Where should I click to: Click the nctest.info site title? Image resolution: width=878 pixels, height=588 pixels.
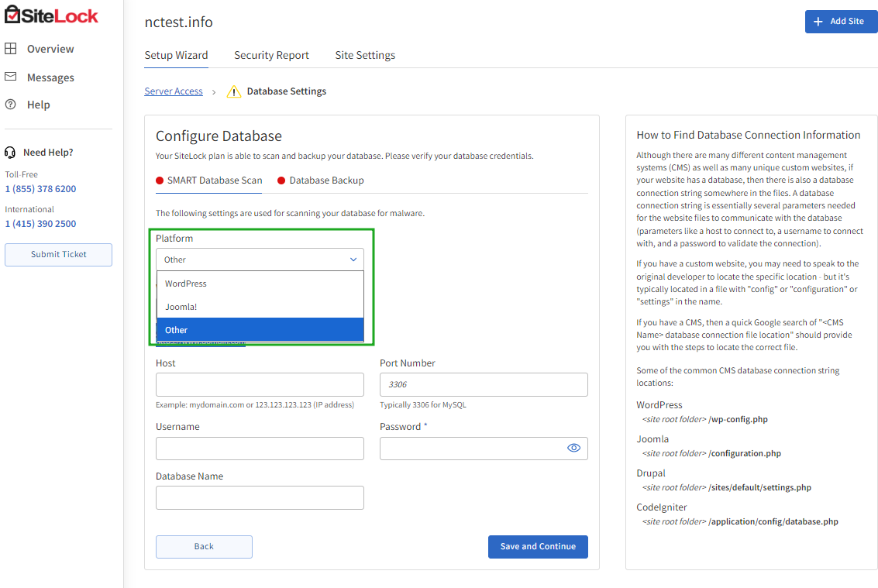[x=179, y=22]
